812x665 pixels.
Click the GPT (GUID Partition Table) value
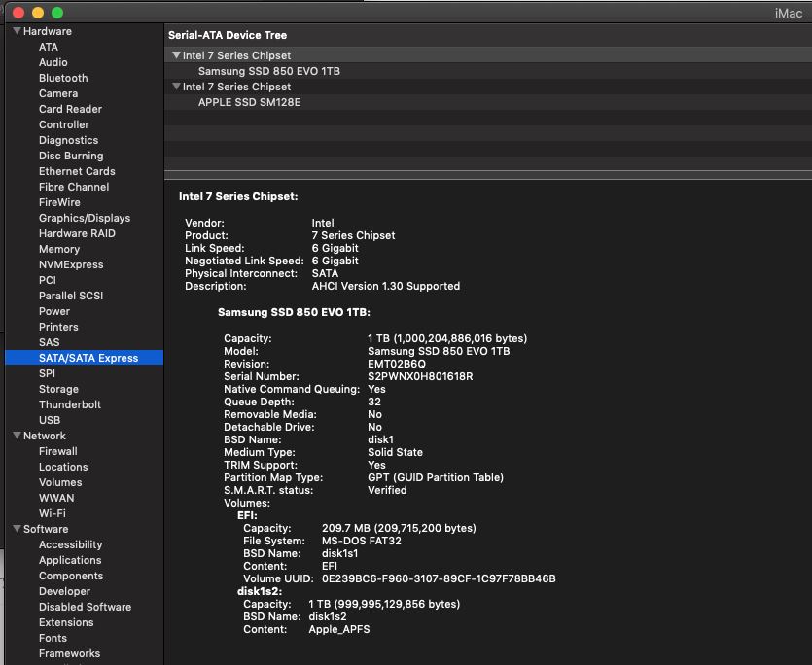[x=436, y=477]
